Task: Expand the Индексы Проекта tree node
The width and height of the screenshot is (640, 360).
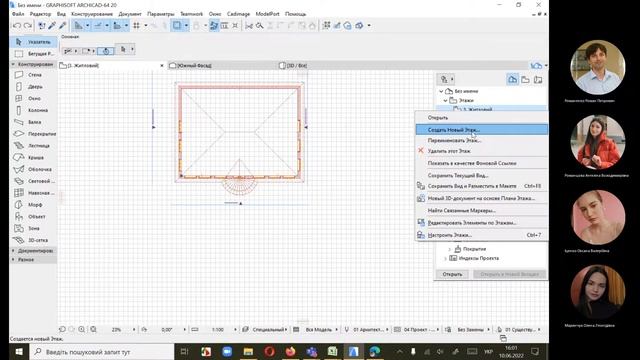Action: coord(445,258)
